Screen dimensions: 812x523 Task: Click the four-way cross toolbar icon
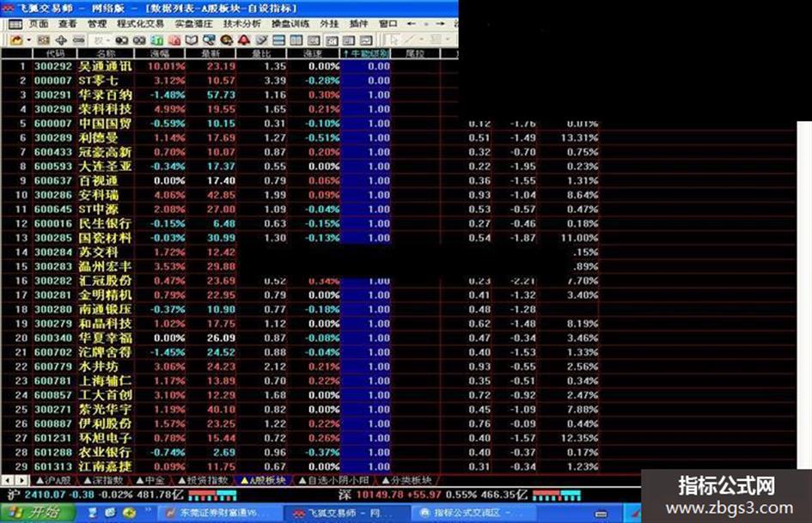coord(61,40)
